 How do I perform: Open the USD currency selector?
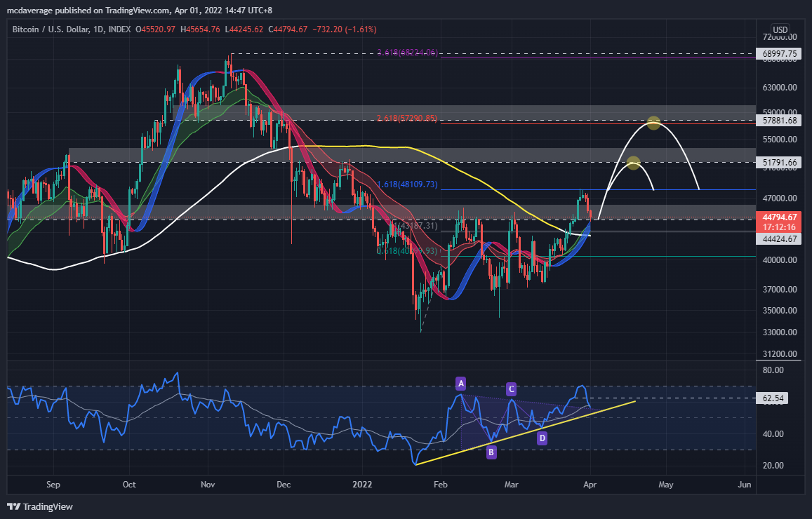pyautogui.click(x=780, y=29)
